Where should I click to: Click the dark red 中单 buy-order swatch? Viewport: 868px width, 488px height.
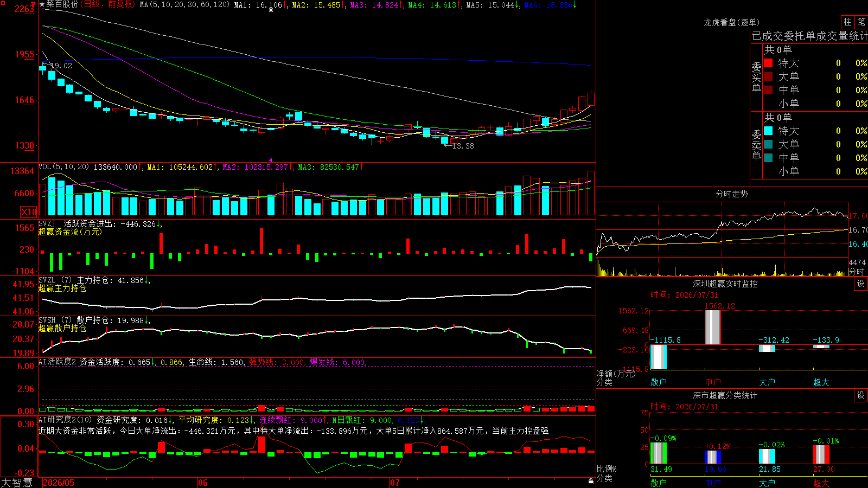coord(768,90)
